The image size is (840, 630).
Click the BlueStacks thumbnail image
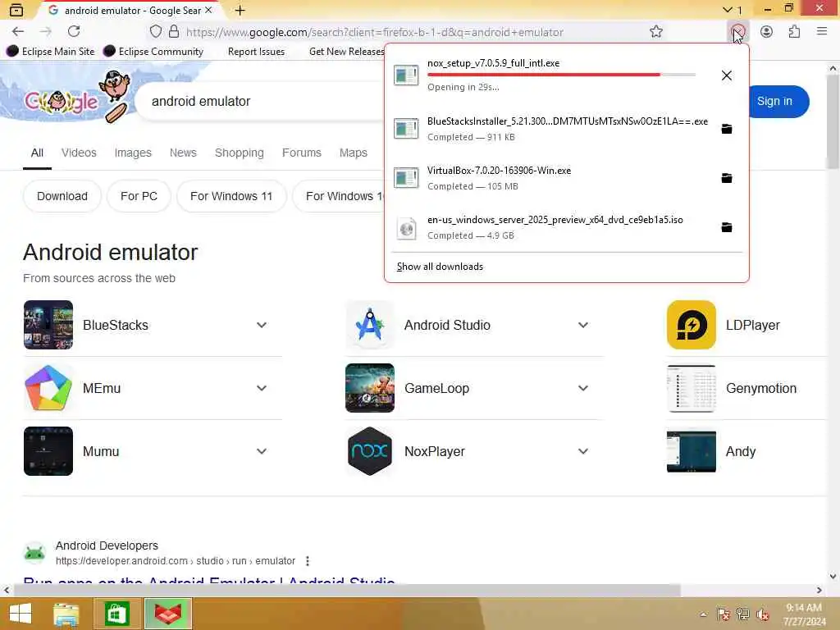(x=48, y=325)
